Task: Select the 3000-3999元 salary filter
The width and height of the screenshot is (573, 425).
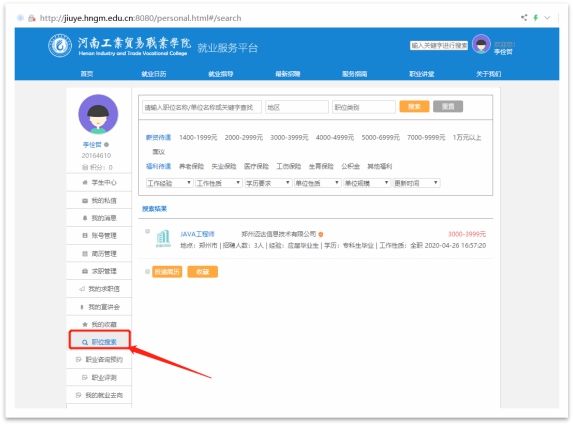Action: [289, 138]
